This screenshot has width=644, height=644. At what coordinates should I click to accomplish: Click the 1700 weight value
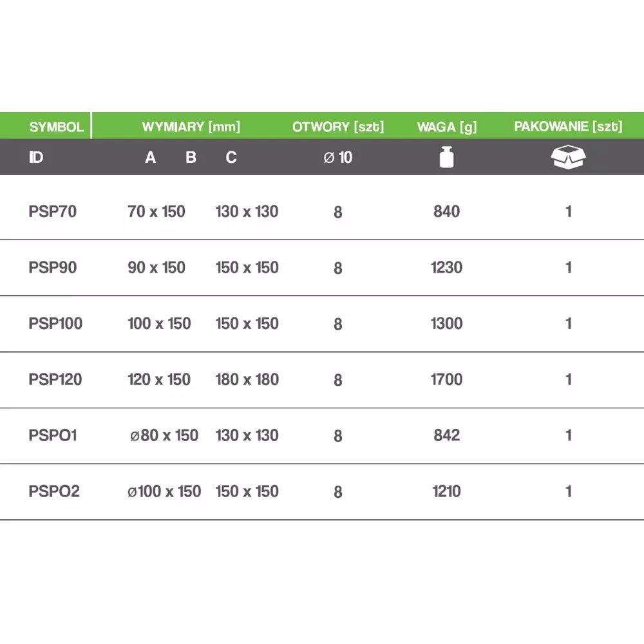447,379
